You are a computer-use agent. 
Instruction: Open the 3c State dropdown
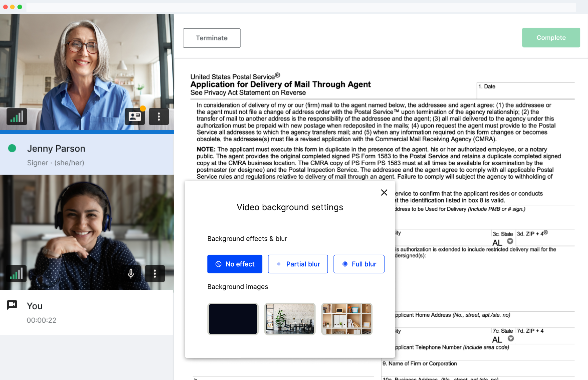pos(510,241)
